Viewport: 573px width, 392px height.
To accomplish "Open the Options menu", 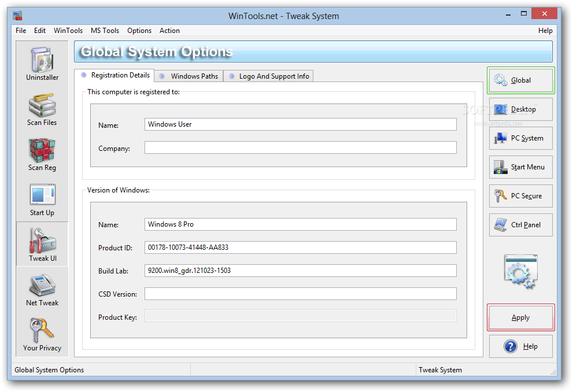I will coord(139,31).
